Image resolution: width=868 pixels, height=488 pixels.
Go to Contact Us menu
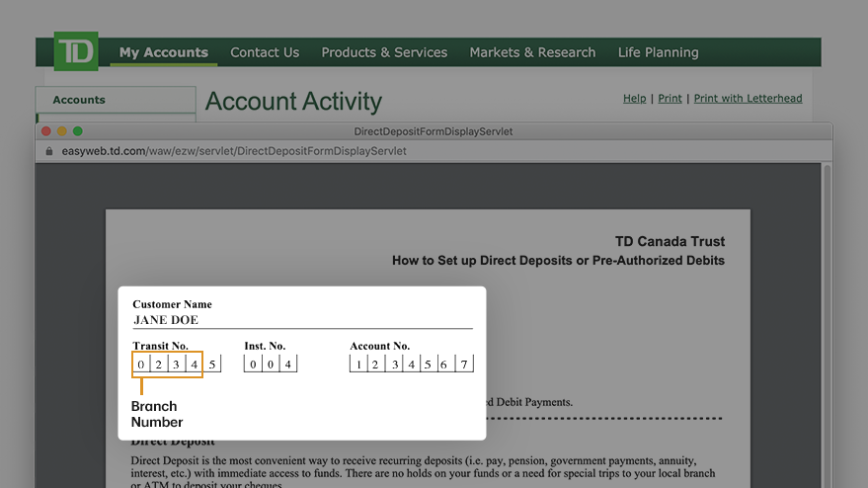tap(265, 52)
